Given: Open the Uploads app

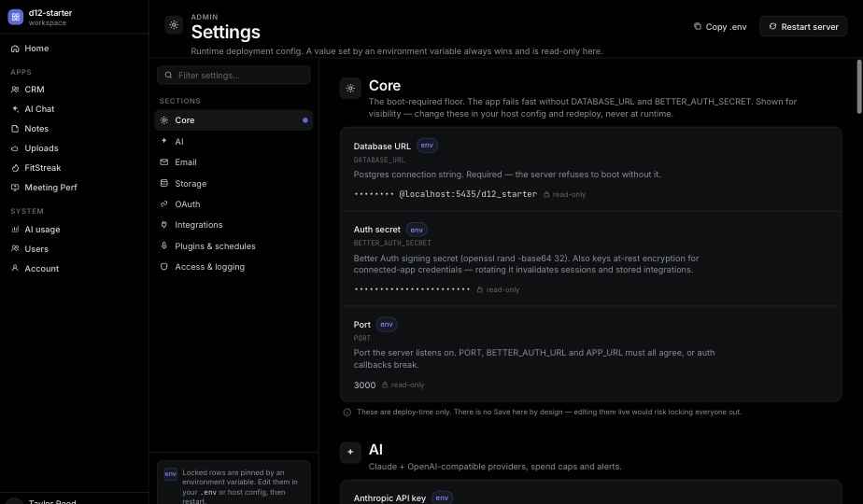Looking at the screenshot, I should 75,148.
